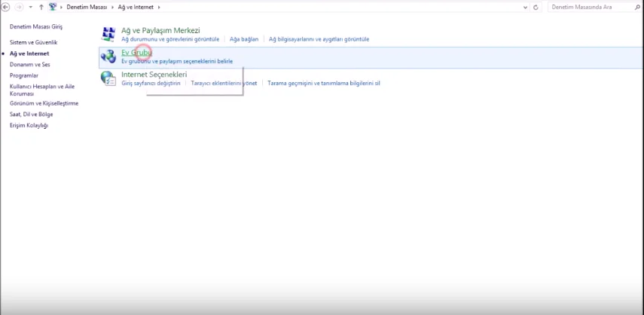The image size is (644, 315).
Task: Open Programlar category
Action: coord(24,75)
